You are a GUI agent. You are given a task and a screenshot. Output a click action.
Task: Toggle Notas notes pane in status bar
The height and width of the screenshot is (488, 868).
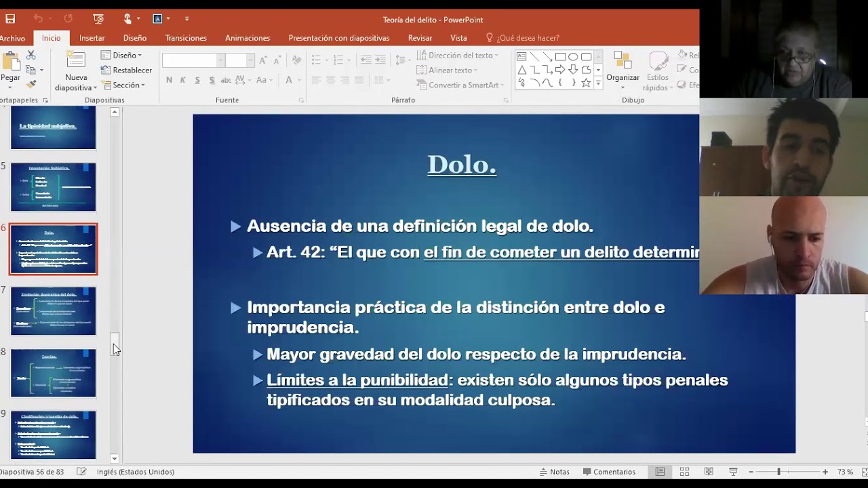click(x=554, y=472)
